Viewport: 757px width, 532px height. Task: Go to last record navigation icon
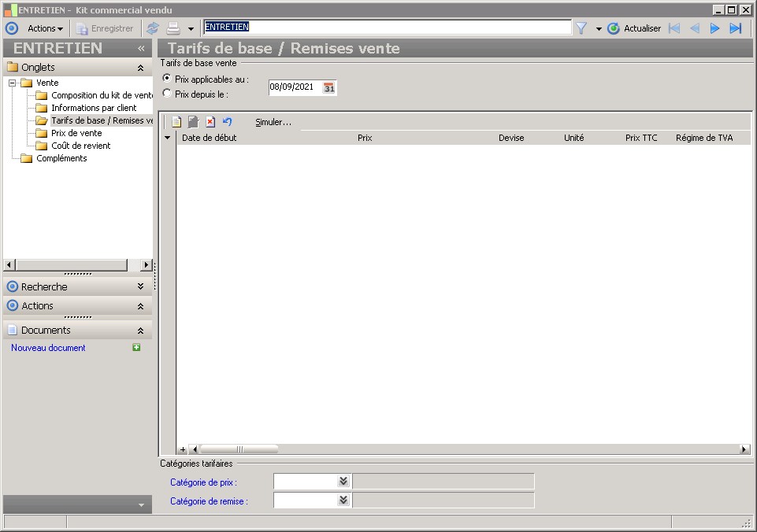pyautogui.click(x=735, y=28)
